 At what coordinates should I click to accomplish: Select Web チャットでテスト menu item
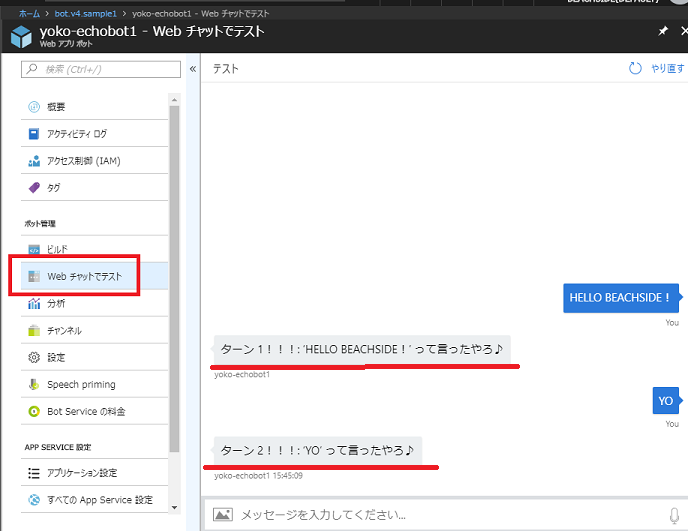tap(94, 276)
